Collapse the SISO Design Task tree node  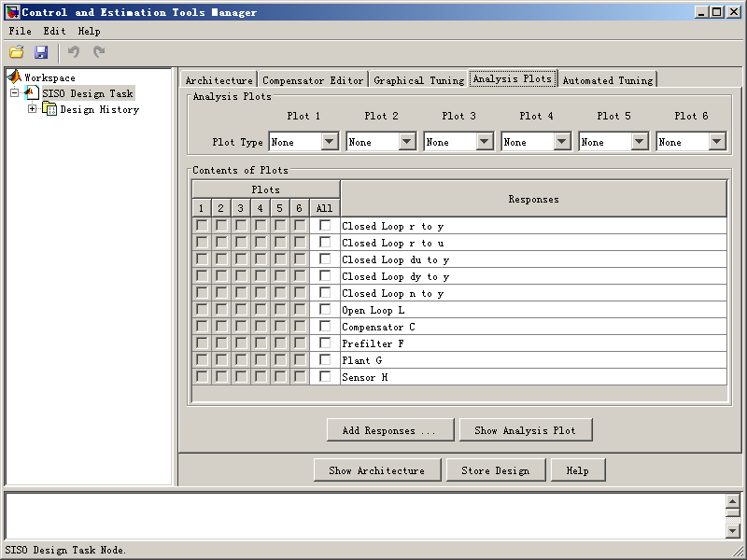tap(15, 92)
